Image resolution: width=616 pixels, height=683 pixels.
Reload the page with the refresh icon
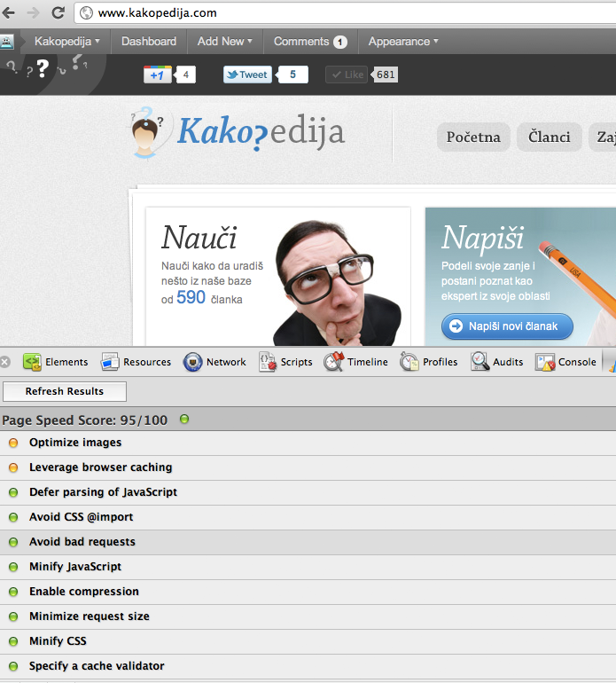58,12
